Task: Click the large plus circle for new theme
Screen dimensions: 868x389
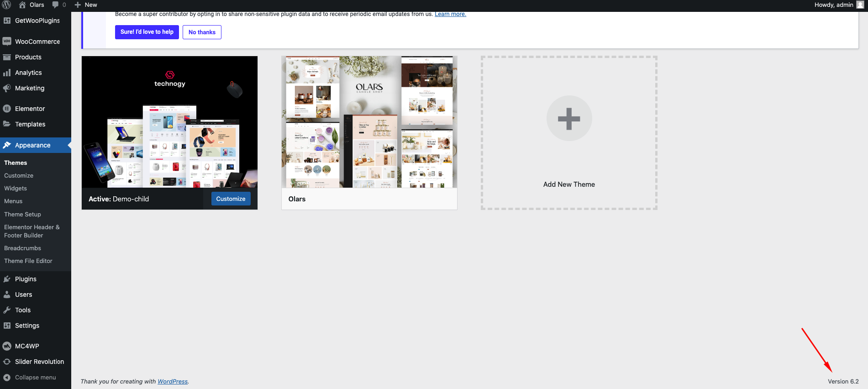Action: [x=569, y=118]
